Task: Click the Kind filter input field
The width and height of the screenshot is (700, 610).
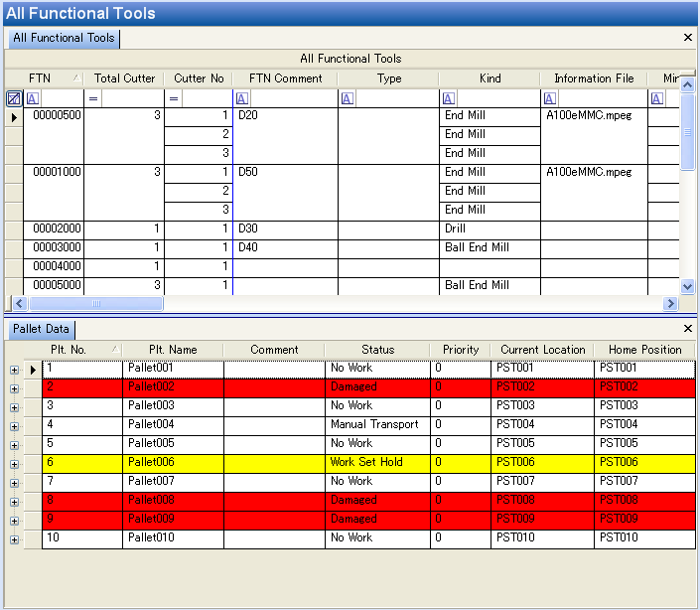Action: pyautogui.click(x=498, y=98)
